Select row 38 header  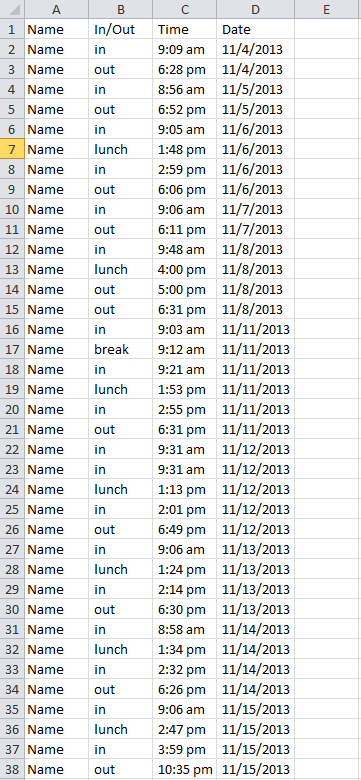(12, 769)
